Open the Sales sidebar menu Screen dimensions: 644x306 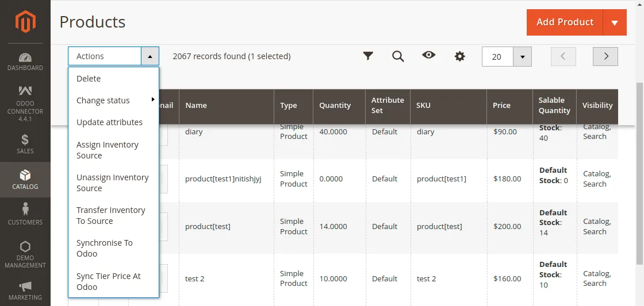coord(25,144)
